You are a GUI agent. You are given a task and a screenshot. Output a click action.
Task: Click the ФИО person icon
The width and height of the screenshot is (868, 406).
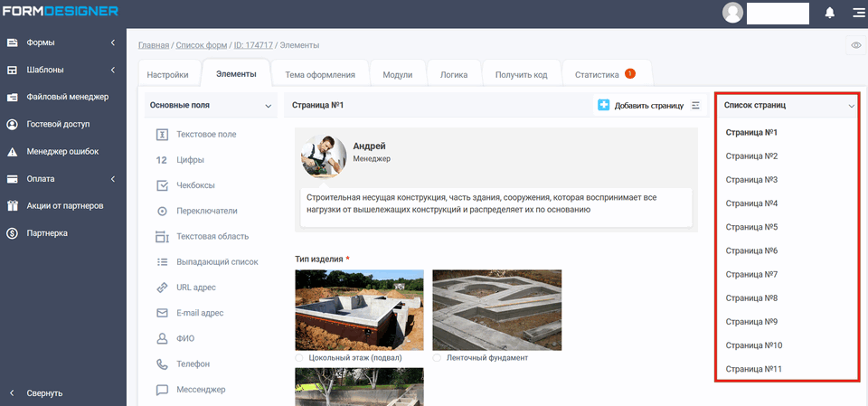(162, 338)
